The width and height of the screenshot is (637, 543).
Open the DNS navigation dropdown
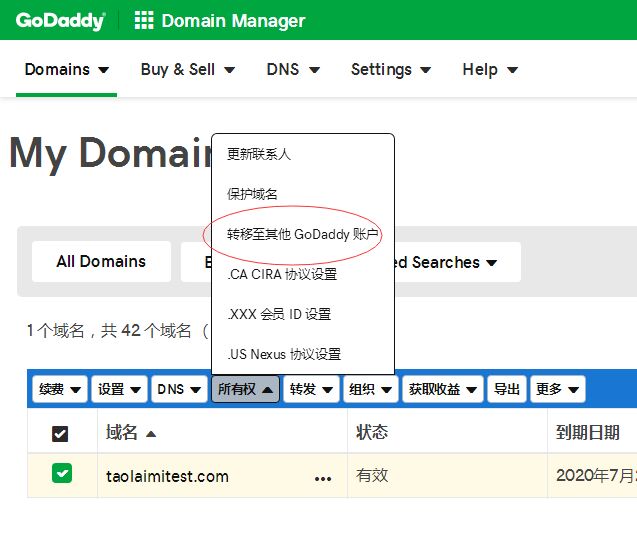[293, 69]
